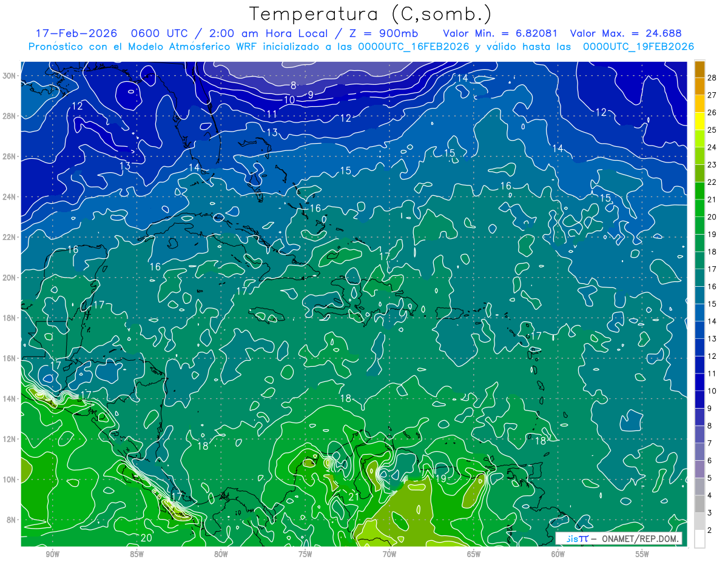Click the title "Temperatura (C,somb.)"
728x562 pixels.
pyautogui.click(x=371, y=14)
